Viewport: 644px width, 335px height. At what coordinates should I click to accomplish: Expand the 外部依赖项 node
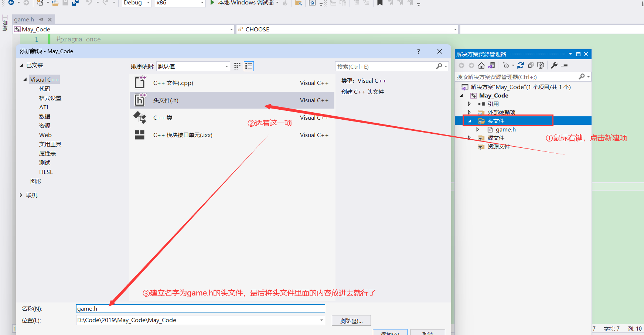coord(469,112)
